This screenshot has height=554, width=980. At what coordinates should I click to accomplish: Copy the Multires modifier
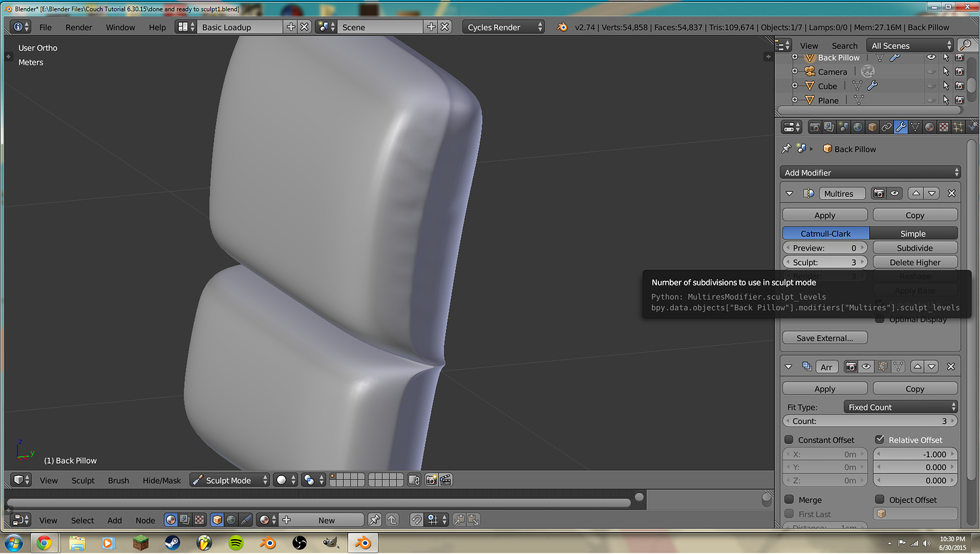pos(915,214)
